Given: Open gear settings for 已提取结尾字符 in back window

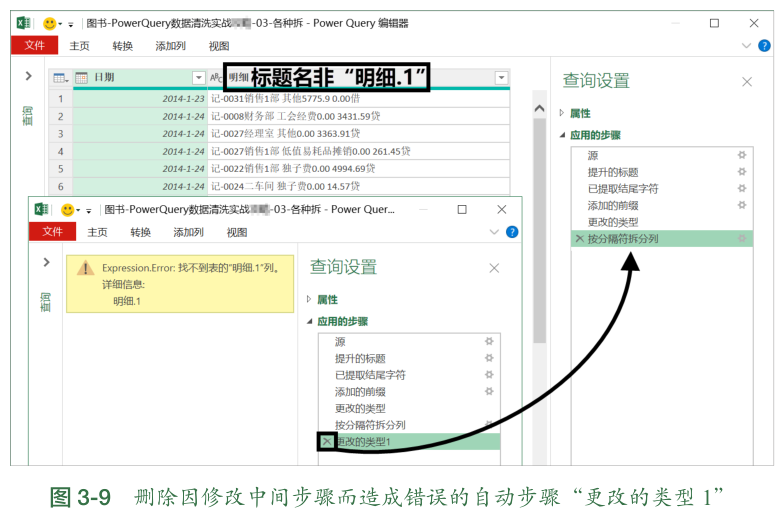Looking at the screenshot, I should tap(742, 188).
